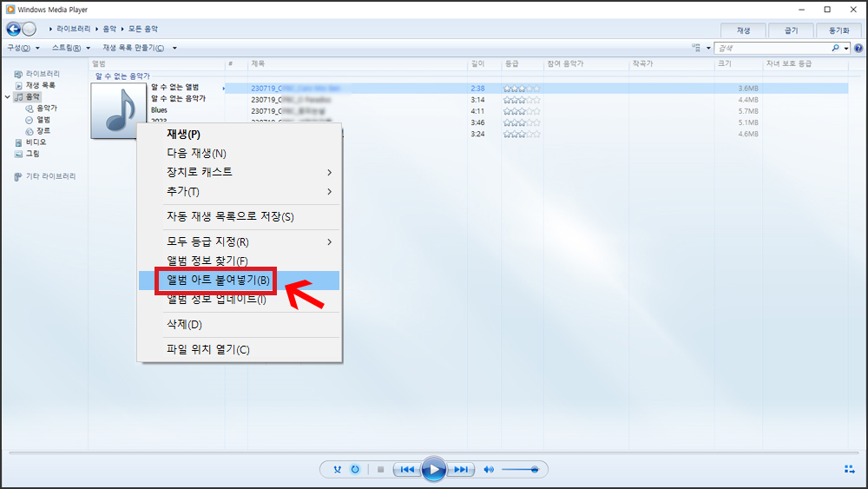Open the search options dropdown arrow
Screen dimensions: 868x489
pos(845,48)
